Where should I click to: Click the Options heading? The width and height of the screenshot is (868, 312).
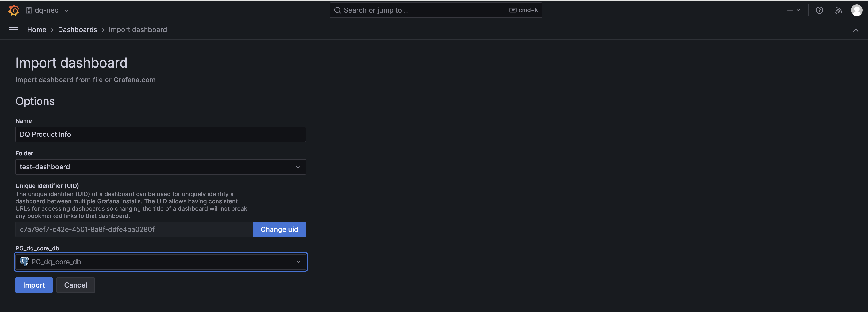click(x=35, y=101)
